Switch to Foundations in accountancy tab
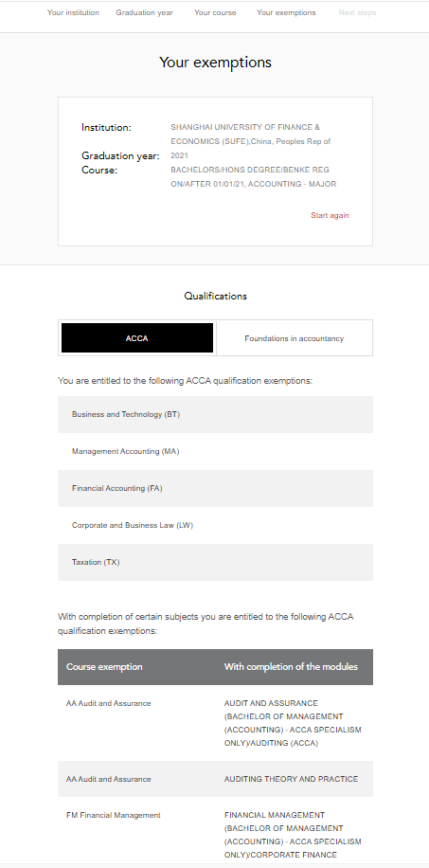This screenshot has width=429, height=868. pyautogui.click(x=294, y=337)
